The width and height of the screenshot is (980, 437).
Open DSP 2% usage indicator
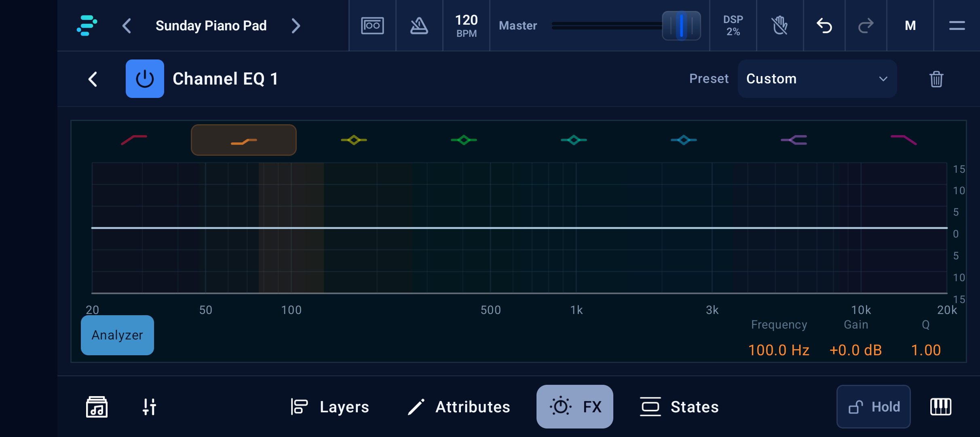point(733,25)
